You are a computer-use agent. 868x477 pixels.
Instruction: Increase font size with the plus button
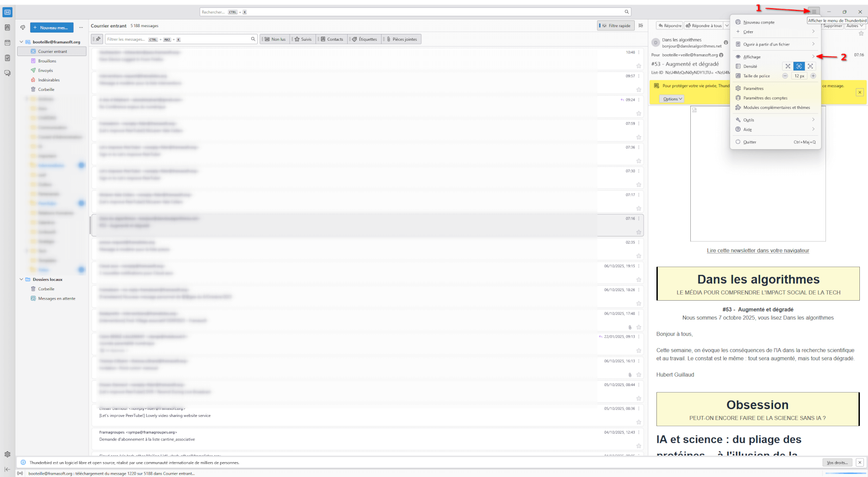(x=813, y=76)
